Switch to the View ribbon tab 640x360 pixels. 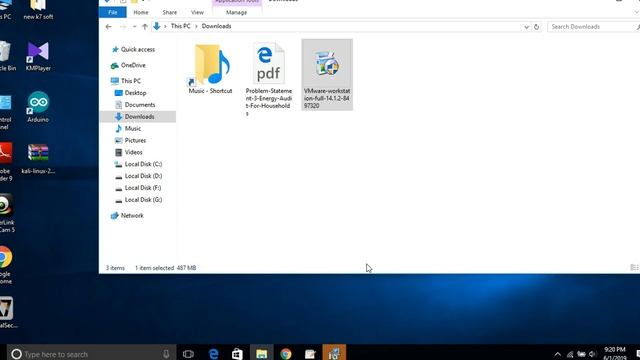(197, 12)
